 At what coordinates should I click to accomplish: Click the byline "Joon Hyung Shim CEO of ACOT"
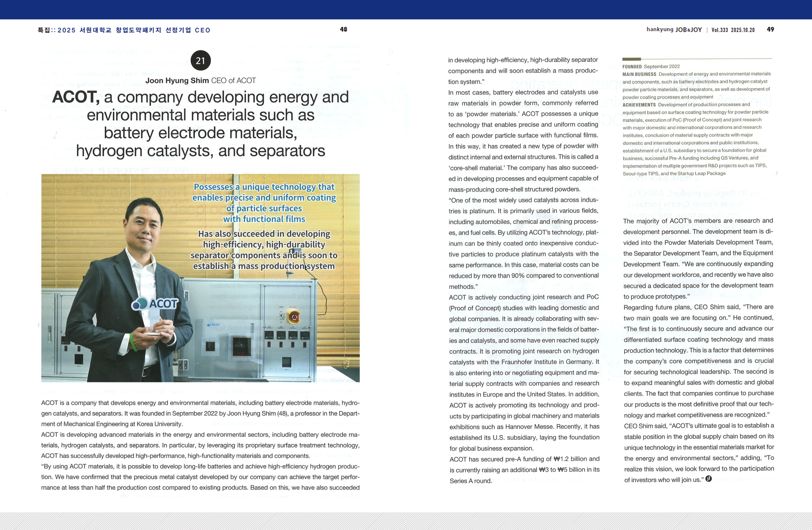click(x=201, y=81)
